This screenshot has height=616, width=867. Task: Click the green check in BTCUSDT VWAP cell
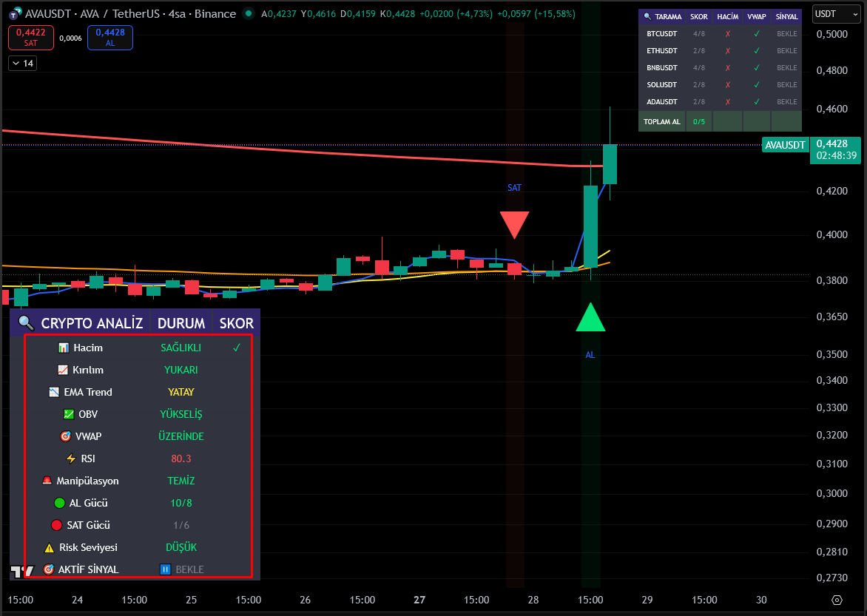click(x=757, y=34)
